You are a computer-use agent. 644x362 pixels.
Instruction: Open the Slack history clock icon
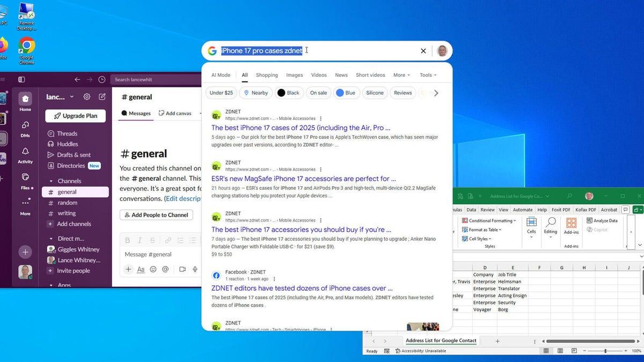(102, 79)
